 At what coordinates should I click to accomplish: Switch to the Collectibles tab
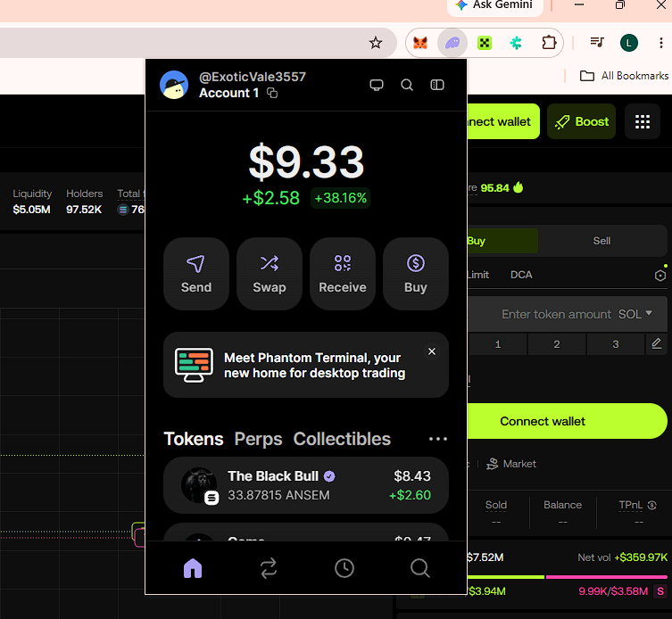pos(342,439)
